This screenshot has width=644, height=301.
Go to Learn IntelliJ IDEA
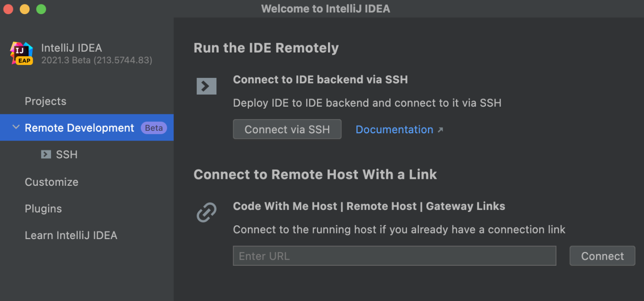click(71, 235)
